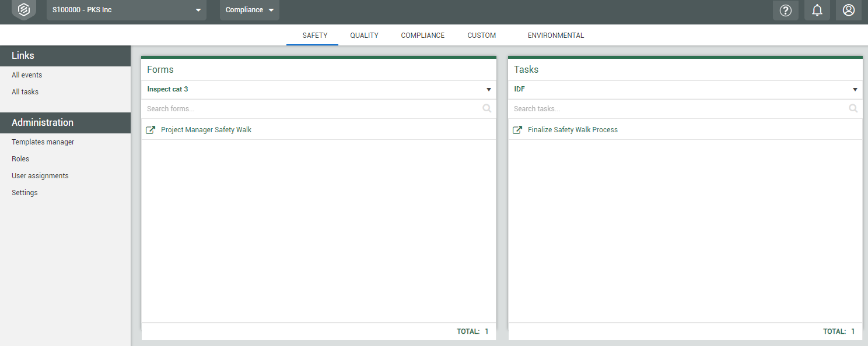Open the All events link
Viewport: 868px width, 346px height.
pyautogui.click(x=27, y=75)
